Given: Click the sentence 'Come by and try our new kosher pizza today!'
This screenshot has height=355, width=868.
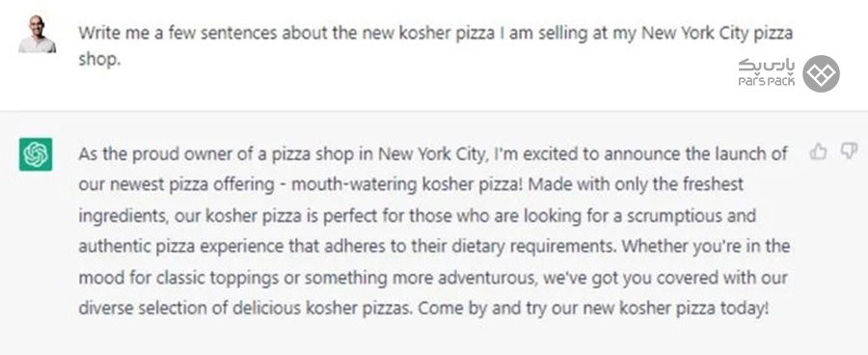Looking at the screenshot, I should pos(593,308).
